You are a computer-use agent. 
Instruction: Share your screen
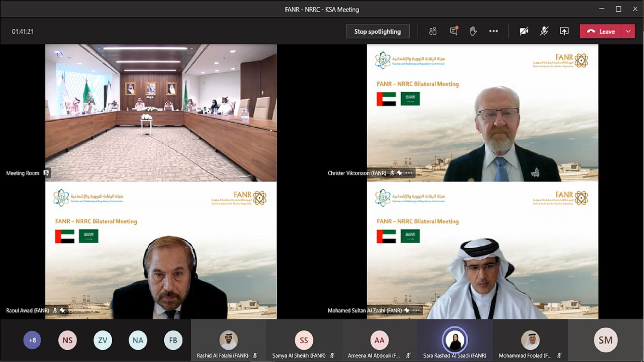[564, 31]
